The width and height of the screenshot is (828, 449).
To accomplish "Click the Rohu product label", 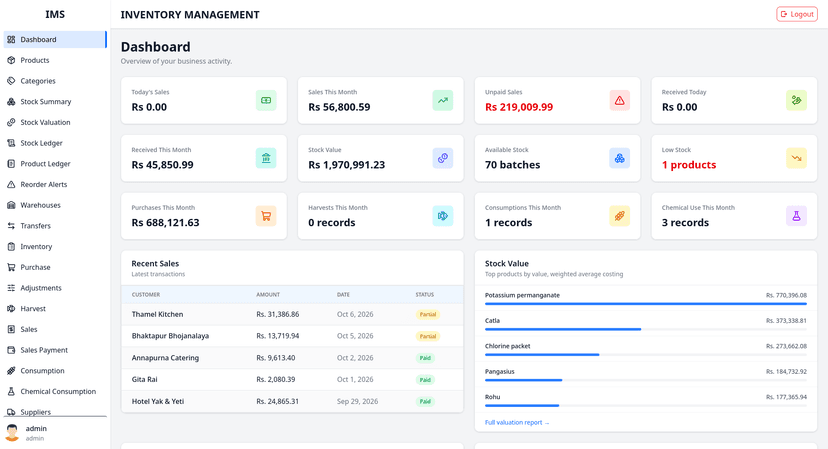I will (493, 397).
